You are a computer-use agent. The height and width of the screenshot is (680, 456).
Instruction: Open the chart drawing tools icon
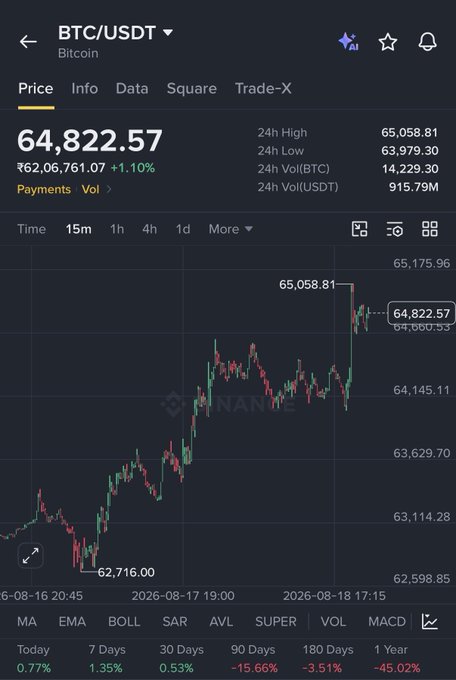click(359, 229)
